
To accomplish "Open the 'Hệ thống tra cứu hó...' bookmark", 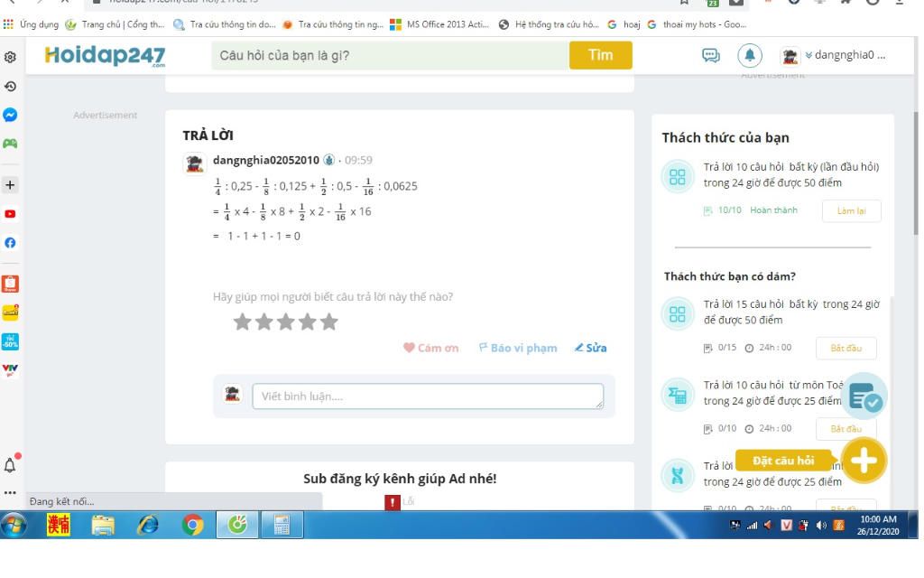I will (x=549, y=24).
